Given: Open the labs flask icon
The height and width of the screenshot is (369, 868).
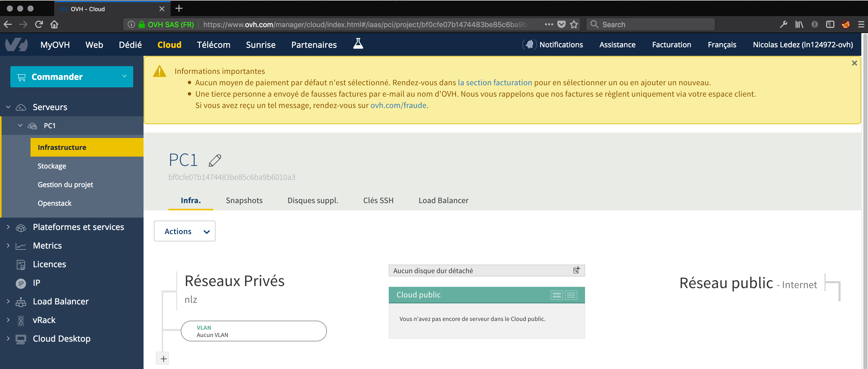Looking at the screenshot, I should (x=358, y=43).
